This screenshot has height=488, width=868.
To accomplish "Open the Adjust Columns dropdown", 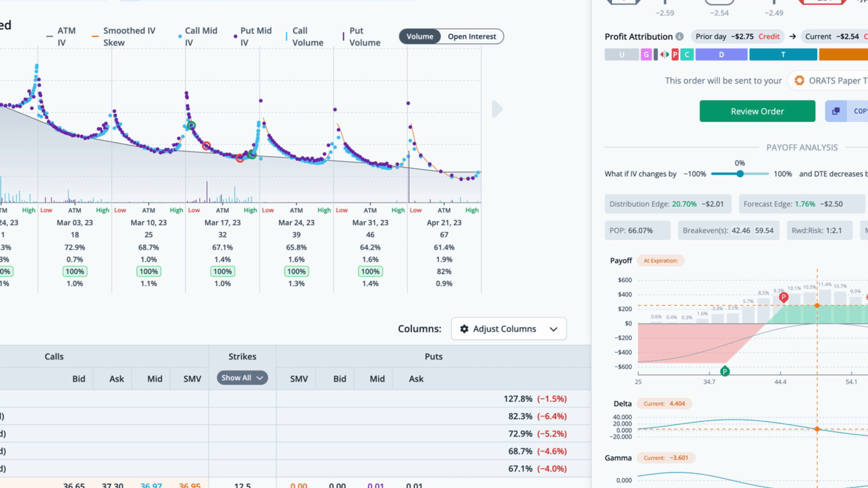I will click(509, 329).
